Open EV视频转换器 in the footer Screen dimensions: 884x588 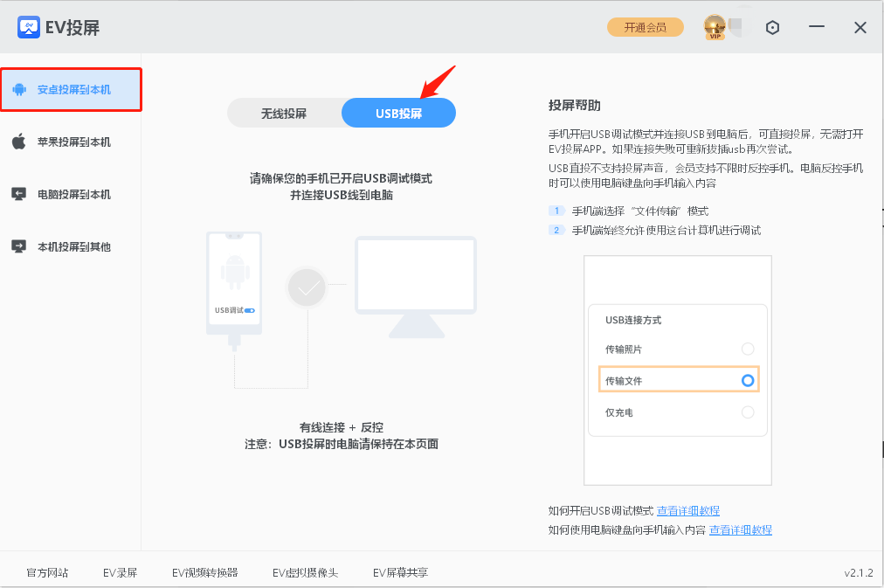[209, 572]
